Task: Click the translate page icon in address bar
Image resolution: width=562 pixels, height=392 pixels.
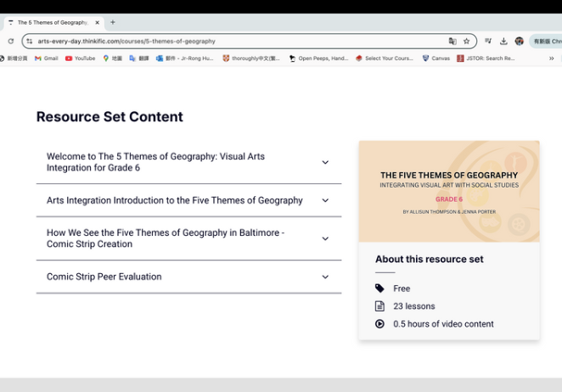Action: tap(452, 41)
